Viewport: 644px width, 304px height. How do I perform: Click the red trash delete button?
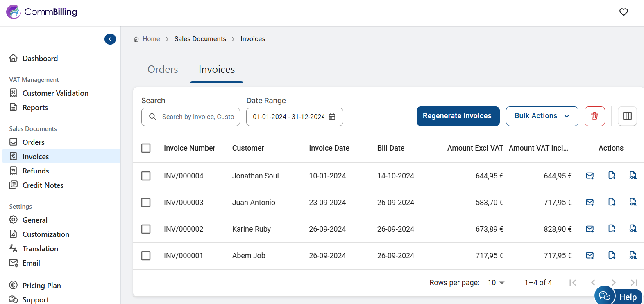tap(594, 116)
